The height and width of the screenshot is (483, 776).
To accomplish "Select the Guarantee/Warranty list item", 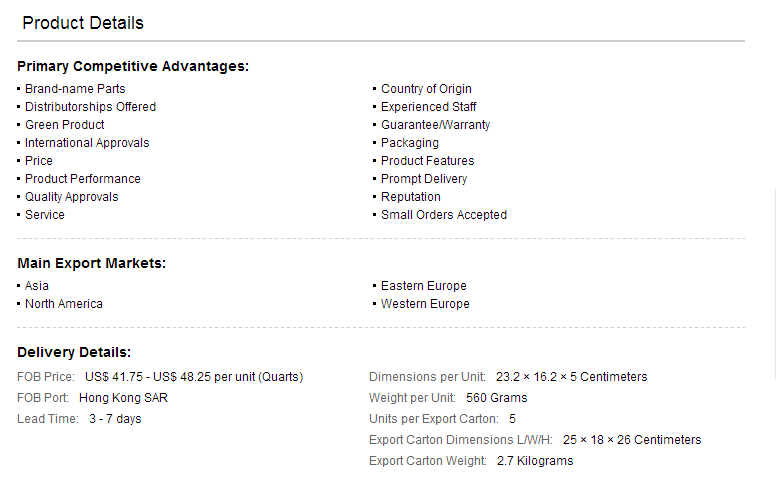I will [436, 125].
